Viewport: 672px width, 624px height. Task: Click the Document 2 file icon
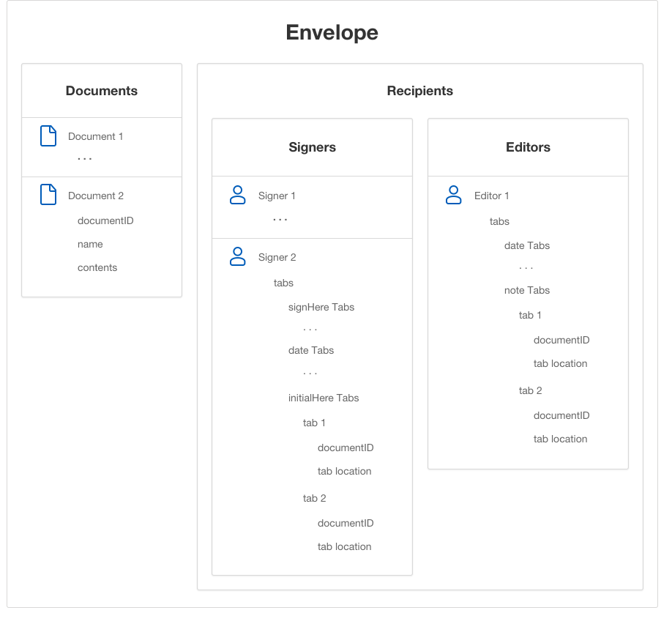pos(48,194)
